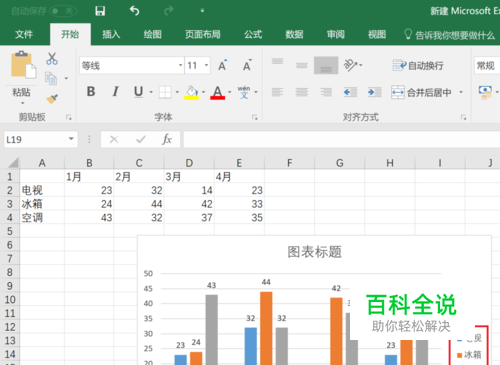This screenshot has height=365, width=500.
Task: Increase indent icon
Action: point(375,92)
